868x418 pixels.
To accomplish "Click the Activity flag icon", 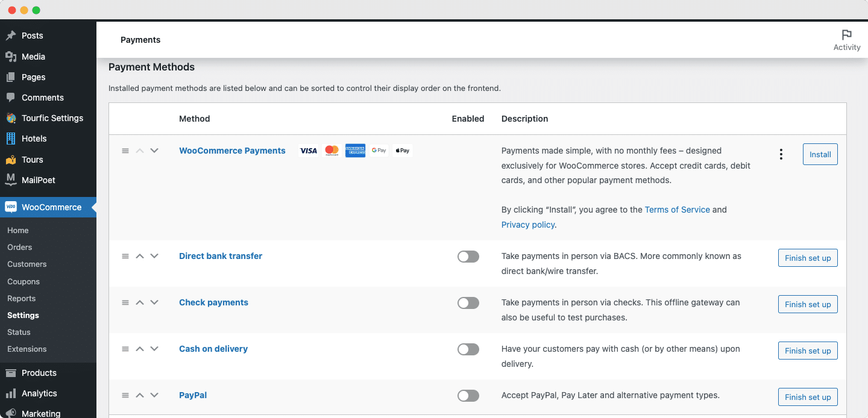I will [847, 35].
